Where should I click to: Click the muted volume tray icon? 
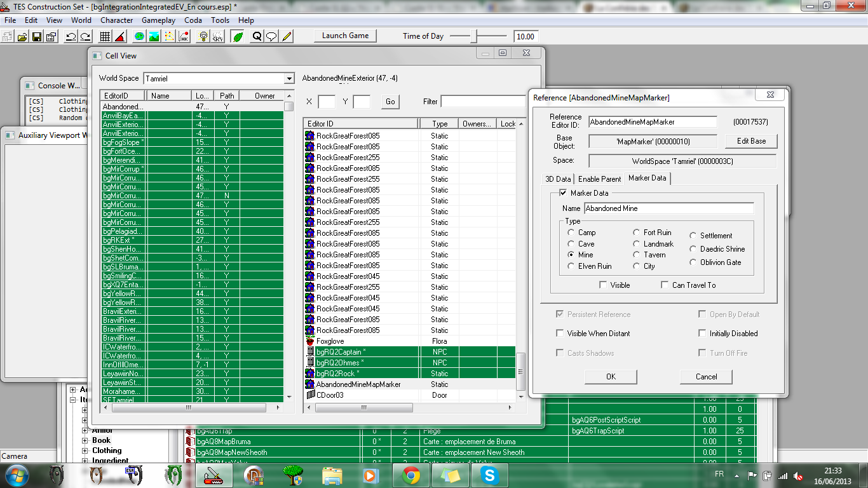click(x=798, y=475)
